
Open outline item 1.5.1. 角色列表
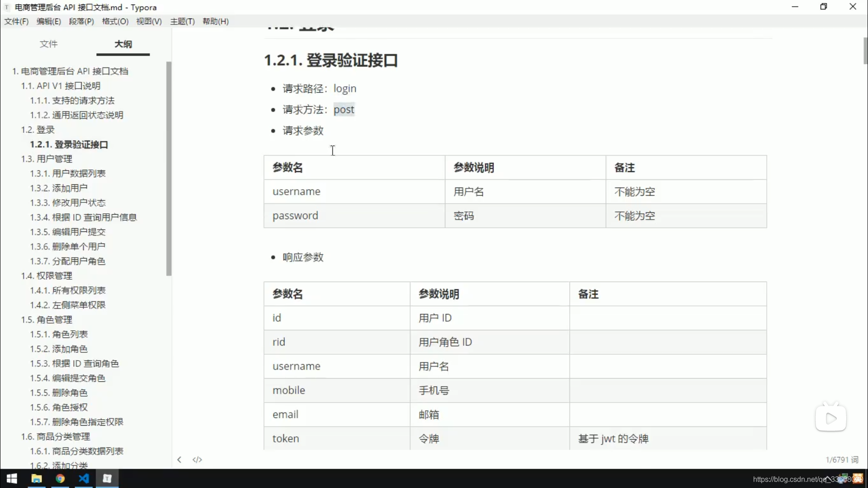pos(59,334)
